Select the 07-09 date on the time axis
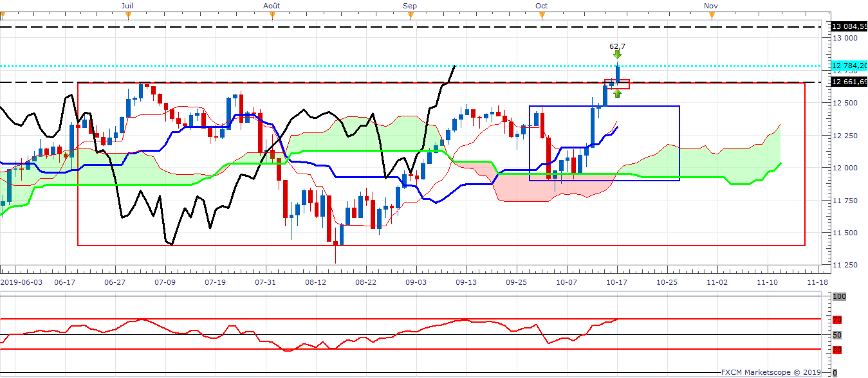 click(165, 282)
